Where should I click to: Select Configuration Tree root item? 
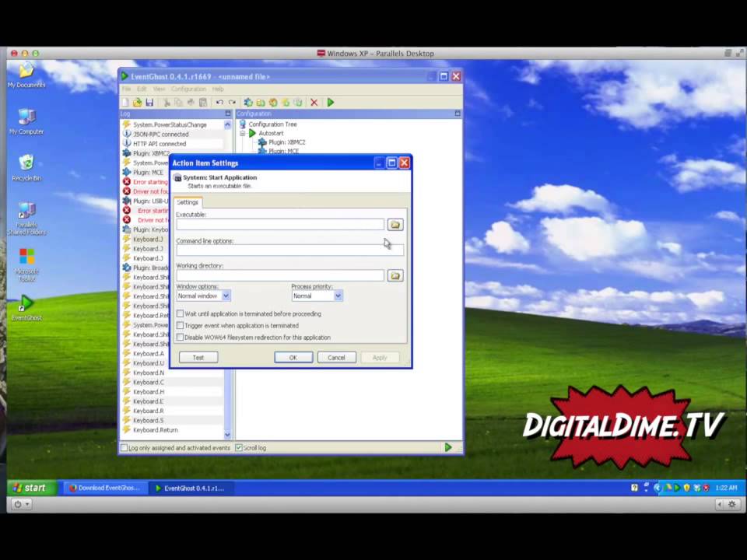click(x=272, y=124)
